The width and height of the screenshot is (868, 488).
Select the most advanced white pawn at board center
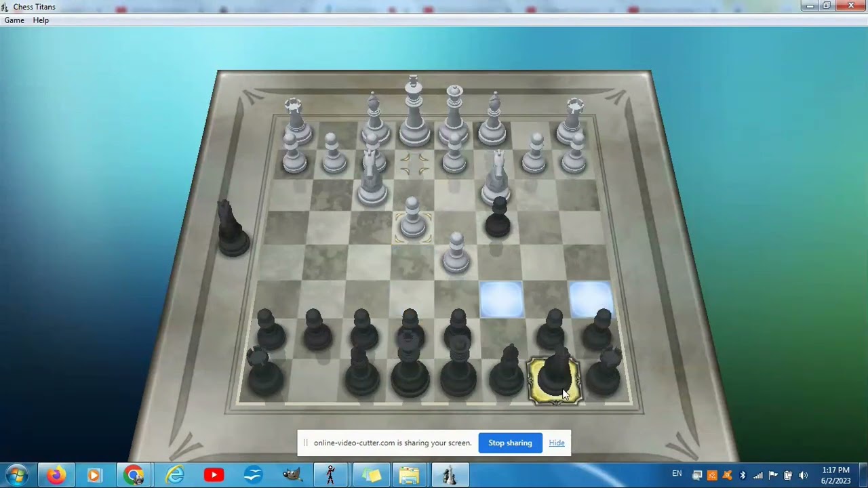[456, 254]
